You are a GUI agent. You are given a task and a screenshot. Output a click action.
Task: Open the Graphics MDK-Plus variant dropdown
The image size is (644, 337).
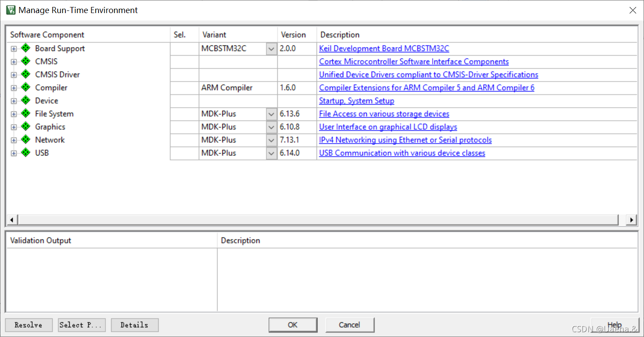271,127
